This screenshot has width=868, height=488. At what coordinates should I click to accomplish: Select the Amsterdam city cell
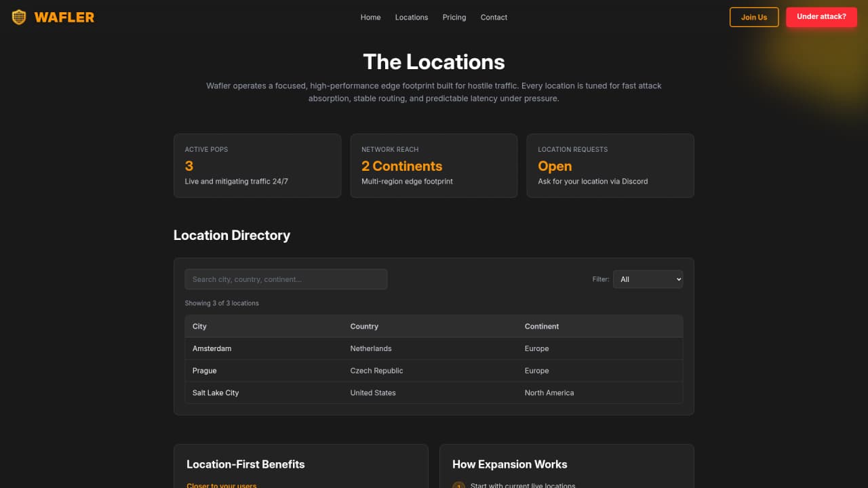(x=212, y=348)
